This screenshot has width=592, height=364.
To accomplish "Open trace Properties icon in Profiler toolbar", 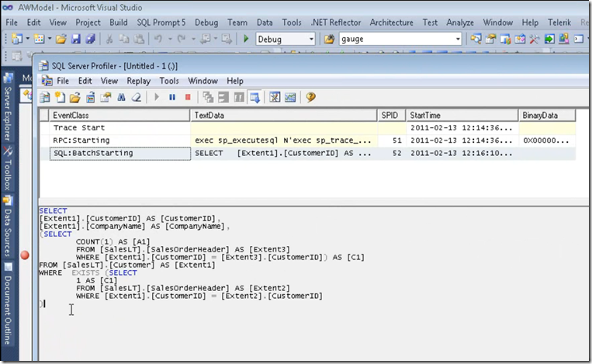I will tap(106, 98).
